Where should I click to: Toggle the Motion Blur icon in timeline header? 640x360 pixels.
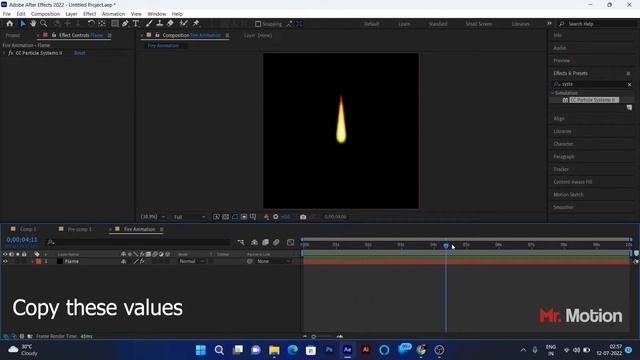pyautogui.click(x=276, y=242)
